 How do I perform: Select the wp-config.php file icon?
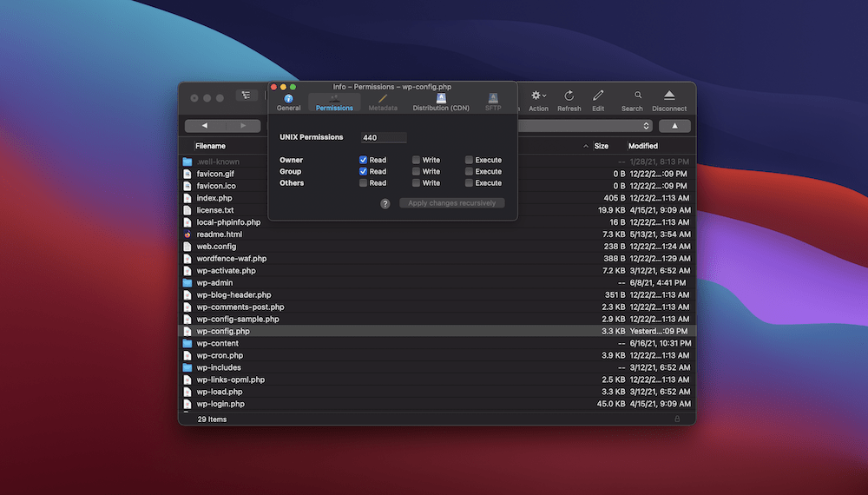click(x=187, y=331)
